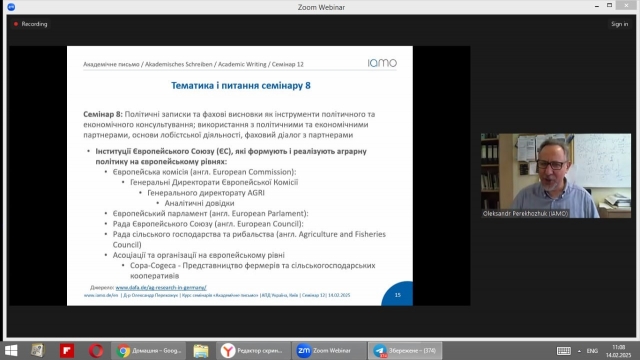The image size is (640, 360).
Task: Click the 'Генерального директорату AGRI' bullet
Action: point(206,193)
